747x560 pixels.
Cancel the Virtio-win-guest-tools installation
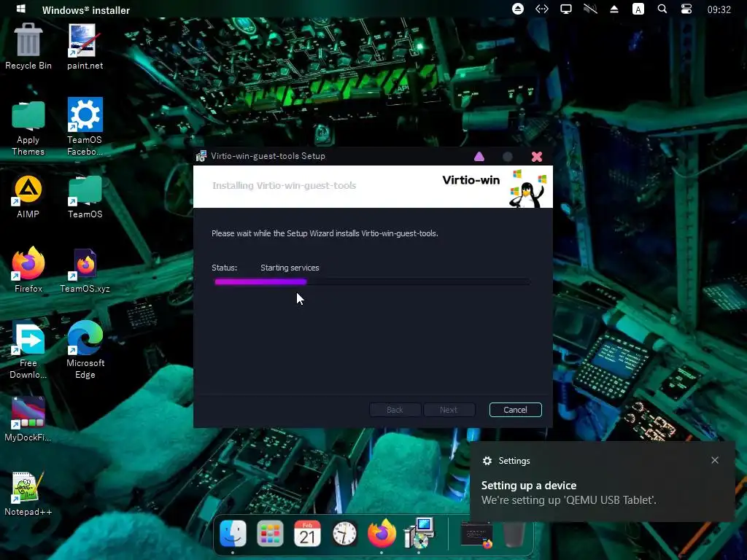(x=516, y=410)
